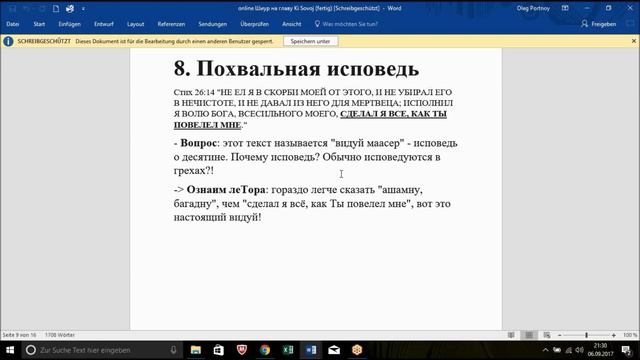Open File Explorer from the taskbar
640x360 pixels.
196,350
